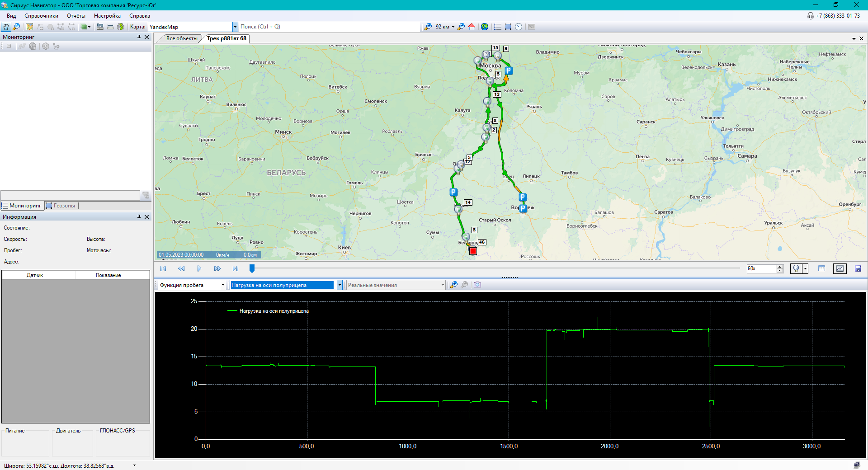The height and width of the screenshot is (470, 868).
Task: Click the ruler measurement tool icon
Action: coord(110,27)
